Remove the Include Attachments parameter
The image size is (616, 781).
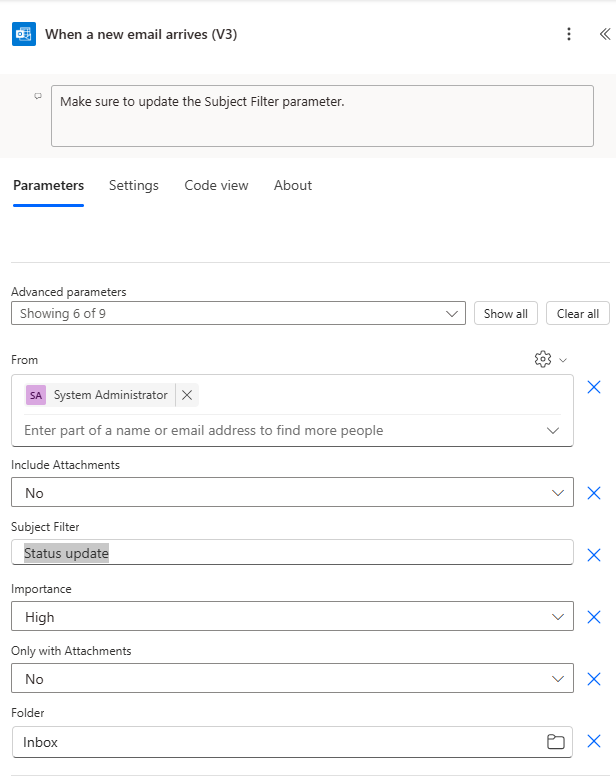594,493
